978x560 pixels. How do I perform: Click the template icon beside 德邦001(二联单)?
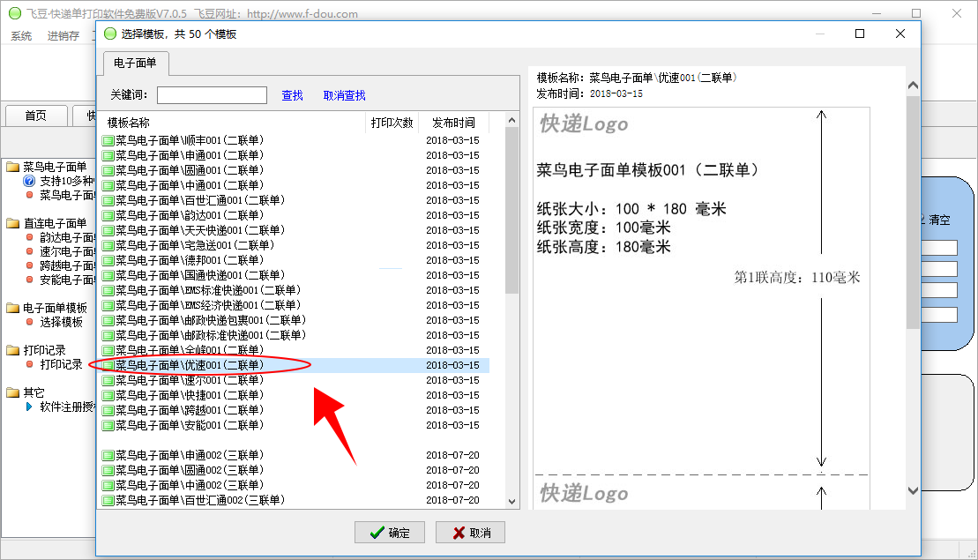pos(108,261)
